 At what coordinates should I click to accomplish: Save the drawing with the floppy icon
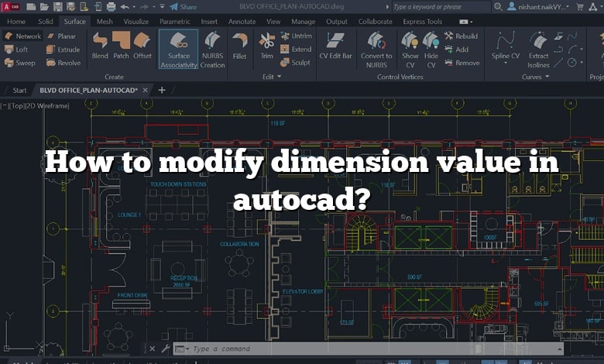click(58, 6)
